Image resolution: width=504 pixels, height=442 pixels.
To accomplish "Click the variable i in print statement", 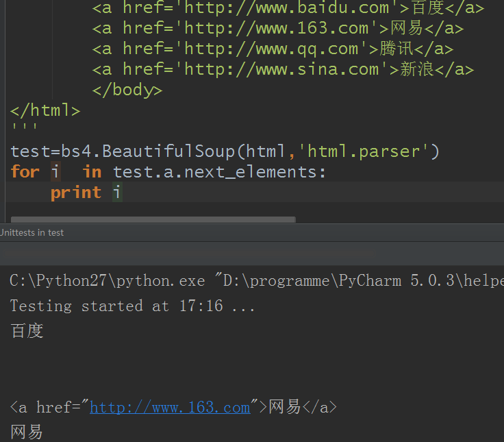I will point(117,193).
